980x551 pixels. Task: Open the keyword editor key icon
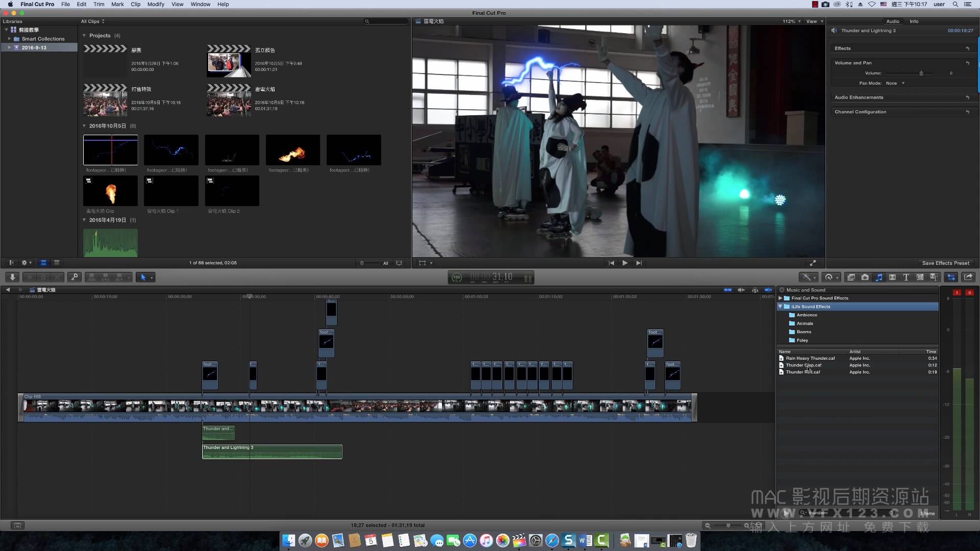pos(75,277)
